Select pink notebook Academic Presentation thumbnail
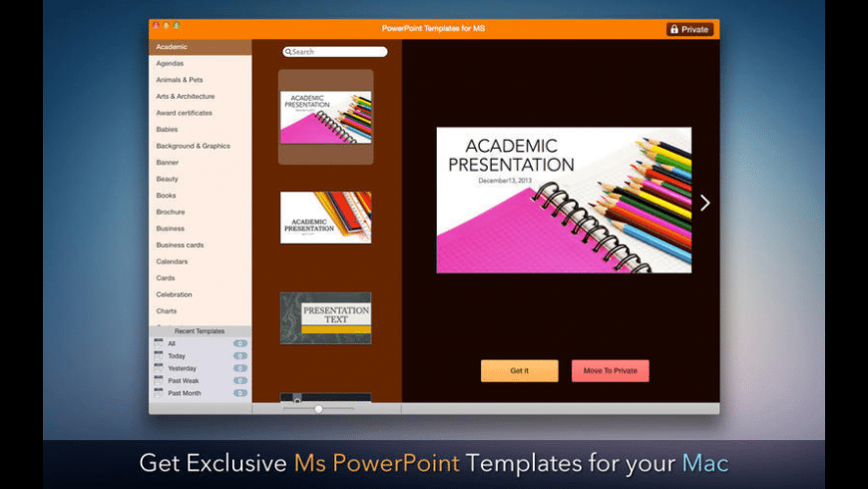 pos(325,118)
